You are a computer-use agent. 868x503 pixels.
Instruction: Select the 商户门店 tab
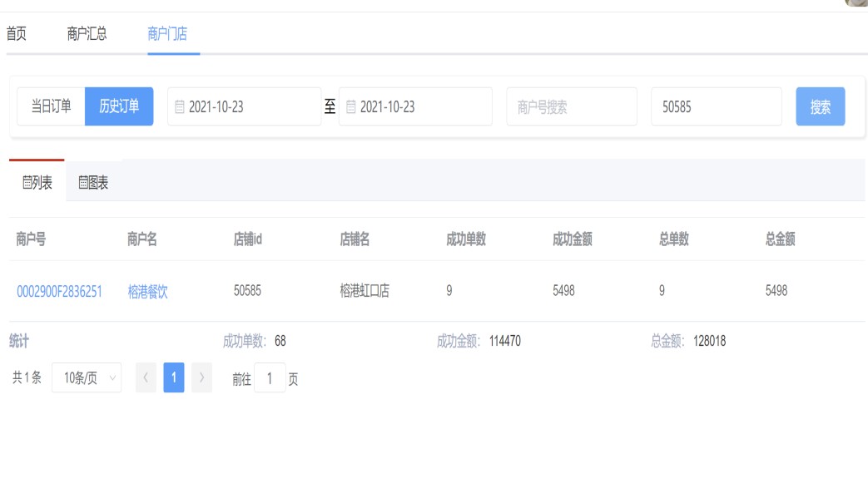coord(167,34)
